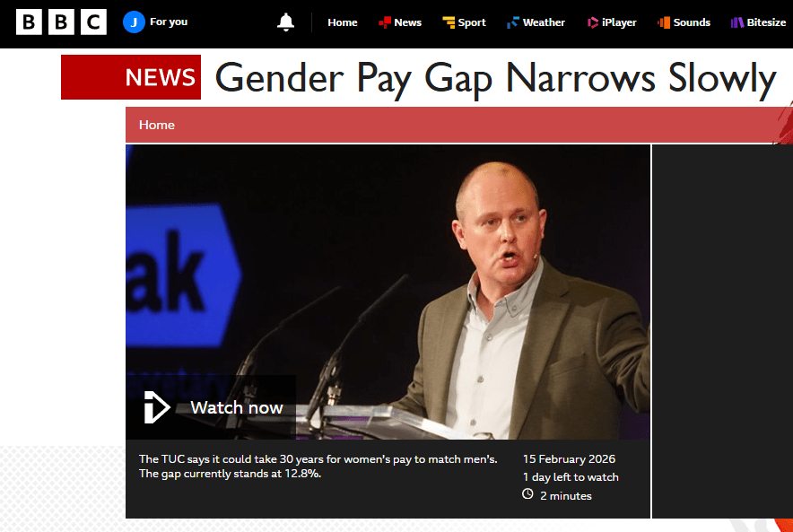Go to Sport section
Viewport: 793px width, 532px height.
464,22
